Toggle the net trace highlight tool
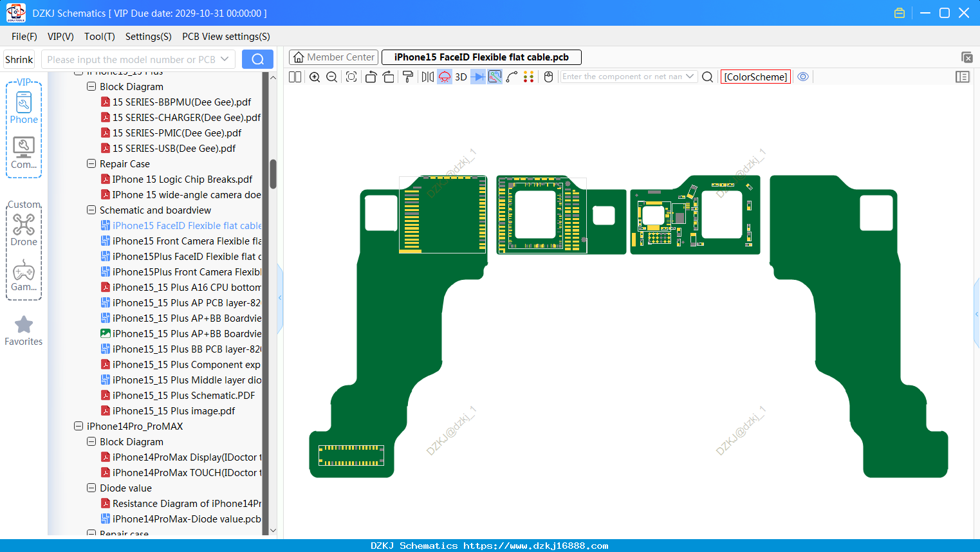Screen dimensions: 980x552 click(x=495, y=77)
